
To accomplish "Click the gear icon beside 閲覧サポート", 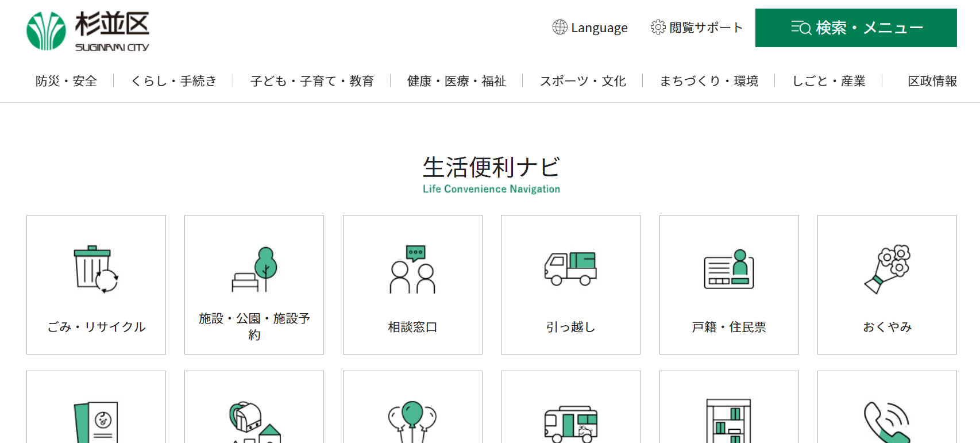I will (x=658, y=27).
